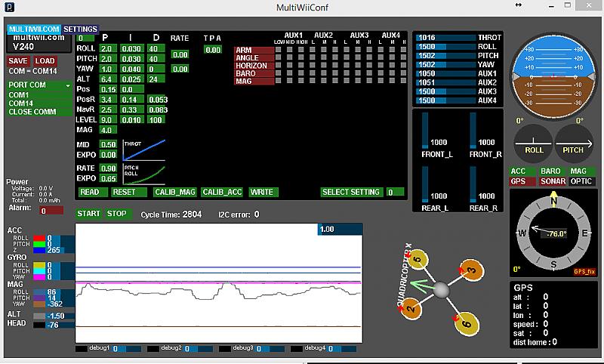The image size is (604, 364).
Task: Click pitch/roll RATE value 0.90
Action: [108, 168]
